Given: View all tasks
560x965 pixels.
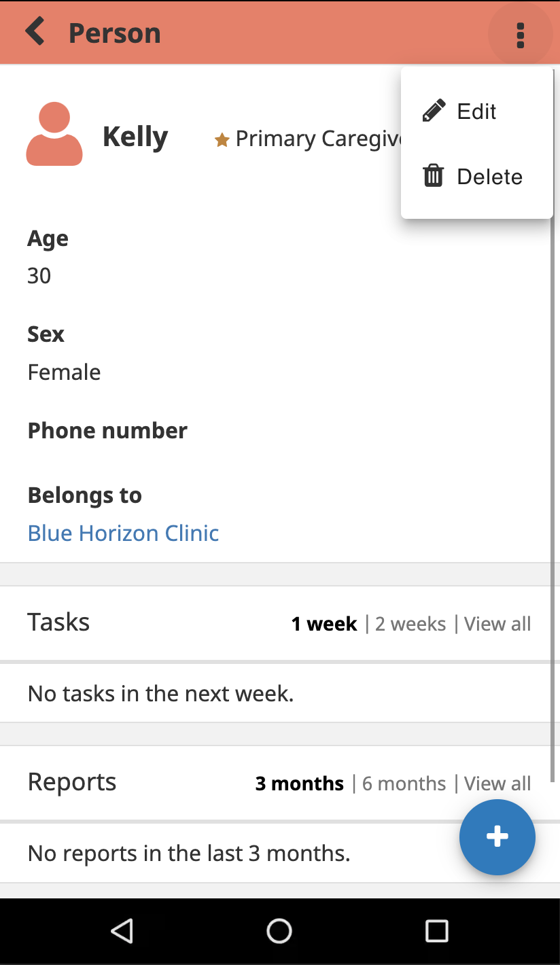Looking at the screenshot, I should [x=497, y=624].
